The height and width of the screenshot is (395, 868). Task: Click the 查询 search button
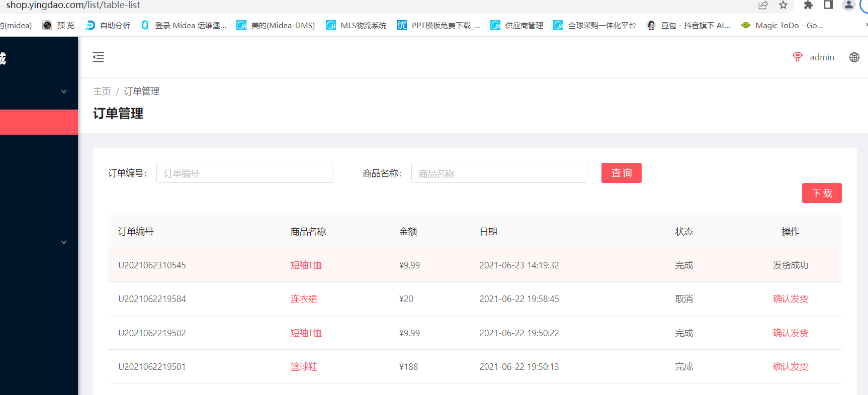[x=621, y=173]
